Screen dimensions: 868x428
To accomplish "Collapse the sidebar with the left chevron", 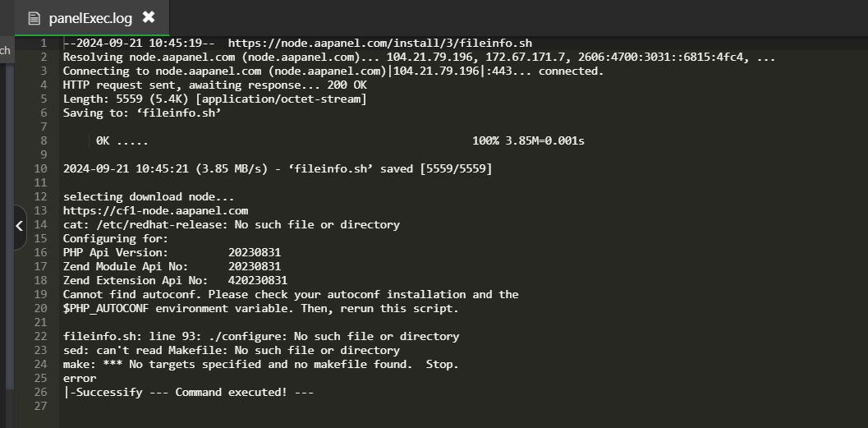I will click(x=20, y=224).
